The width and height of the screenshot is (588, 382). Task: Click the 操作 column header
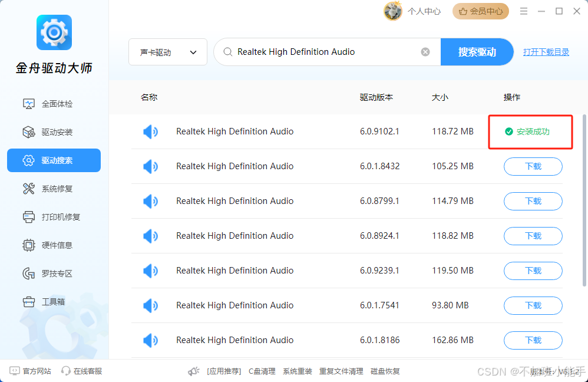512,97
